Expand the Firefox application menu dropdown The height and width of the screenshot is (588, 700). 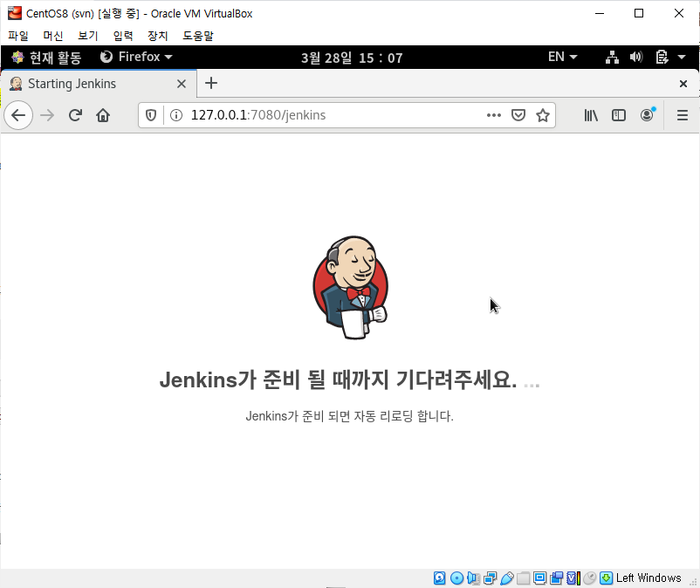click(136, 57)
